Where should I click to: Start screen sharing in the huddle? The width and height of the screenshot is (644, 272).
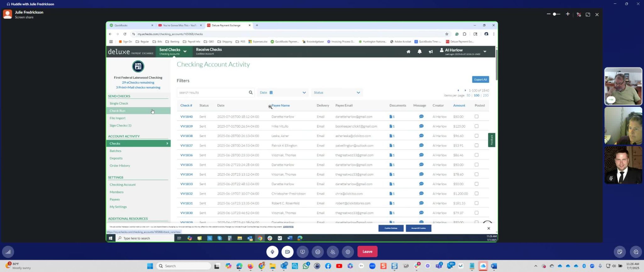[x=303, y=252]
